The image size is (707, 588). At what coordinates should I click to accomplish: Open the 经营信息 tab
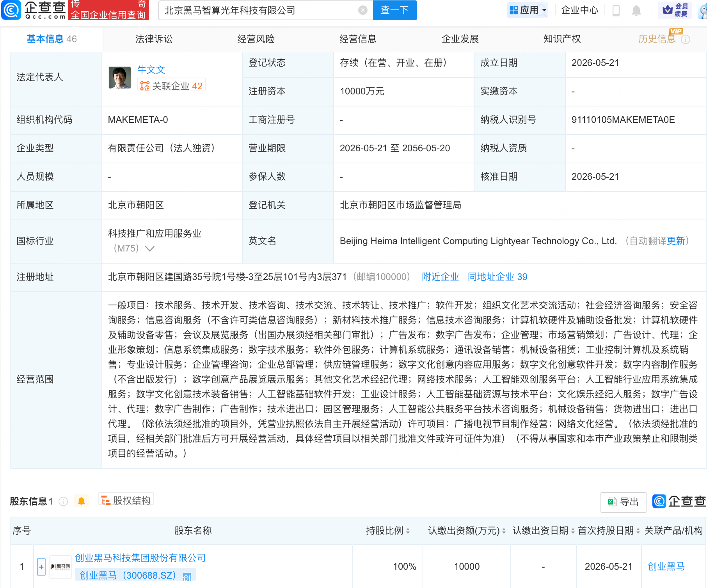pos(358,39)
